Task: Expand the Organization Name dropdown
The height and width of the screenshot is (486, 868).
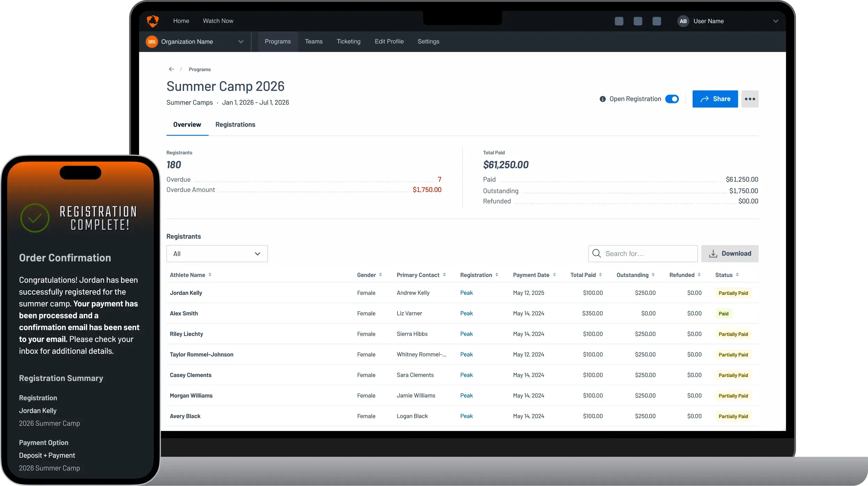Action: pos(240,42)
